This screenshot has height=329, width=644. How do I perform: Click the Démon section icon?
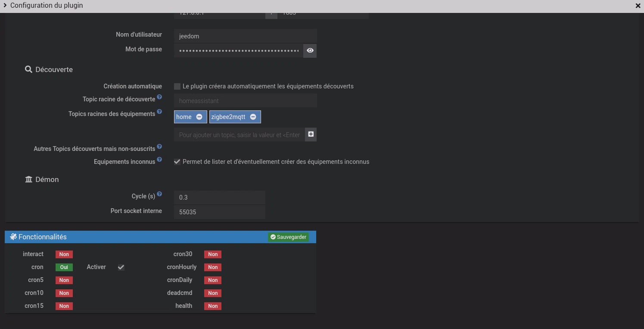pyautogui.click(x=29, y=179)
